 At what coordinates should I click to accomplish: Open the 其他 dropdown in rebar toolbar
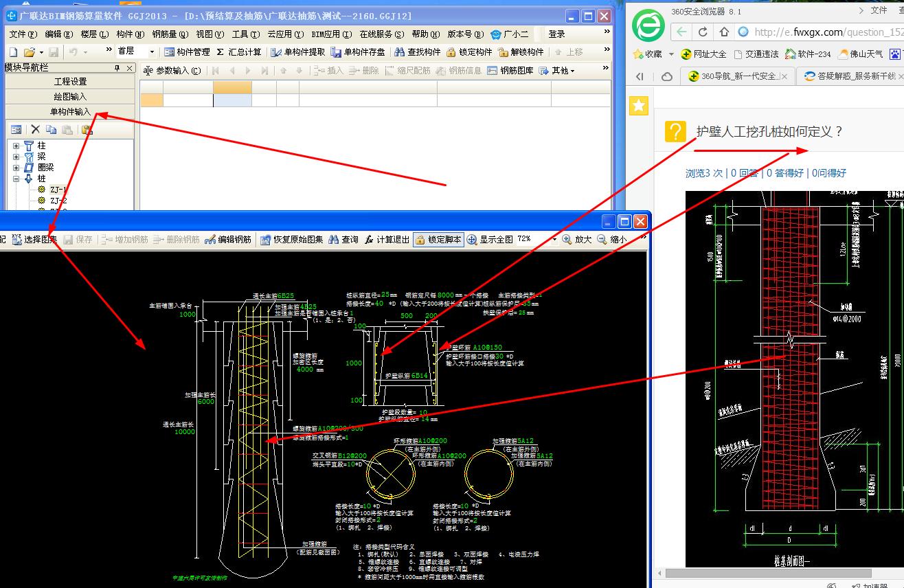tap(556, 70)
